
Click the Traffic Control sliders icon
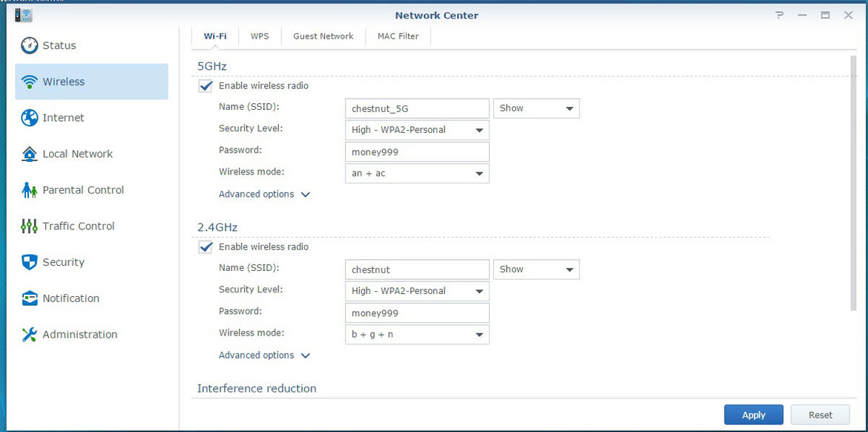[x=29, y=226]
